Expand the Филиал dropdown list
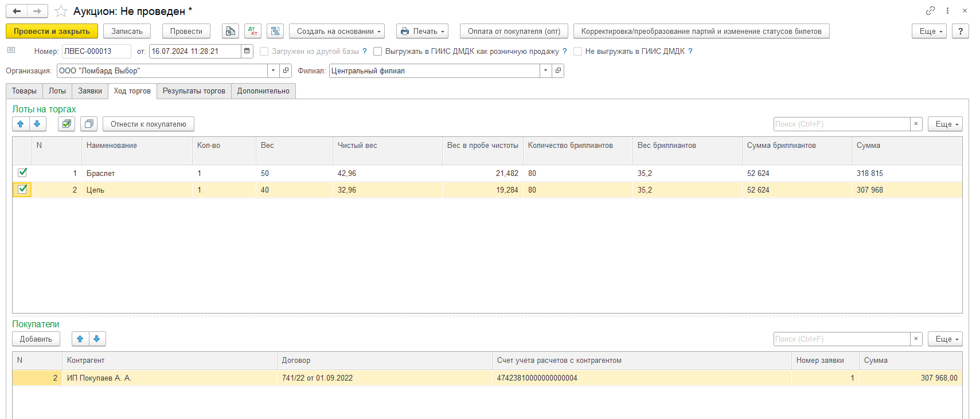The height and width of the screenshot is (419, 980). [545, 71]
